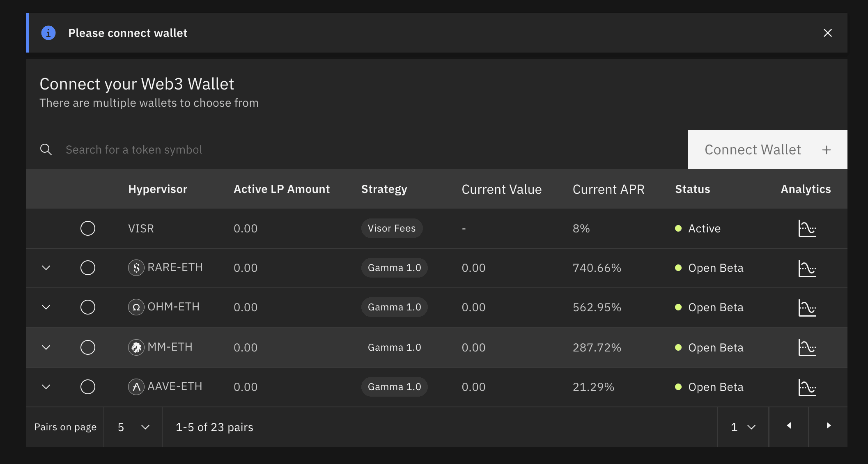Click Open Beta status in AAVE-ETH row
The image size is (868, 464).
(716, 387)
